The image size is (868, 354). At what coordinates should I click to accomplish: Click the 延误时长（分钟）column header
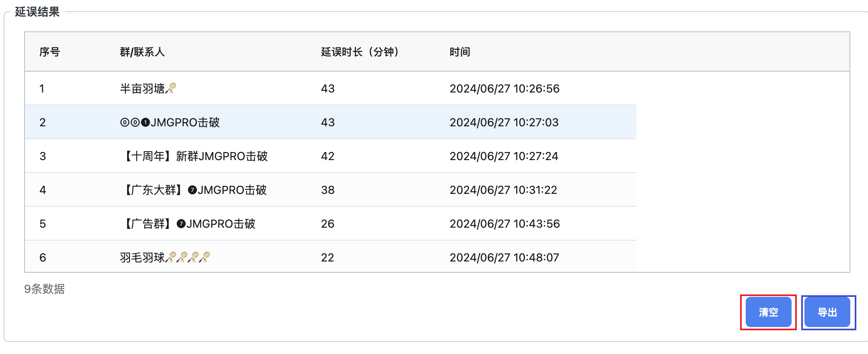tap(360, 52)
